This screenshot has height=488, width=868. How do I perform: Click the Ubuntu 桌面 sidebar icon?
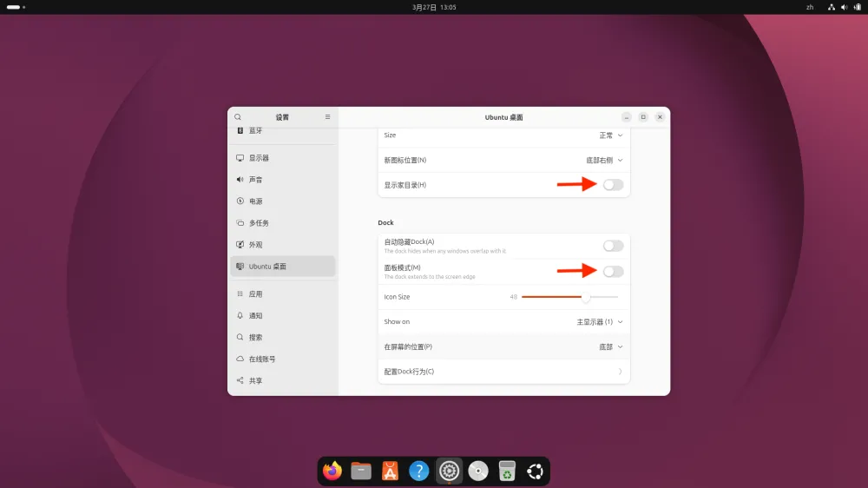pos(240,267)
